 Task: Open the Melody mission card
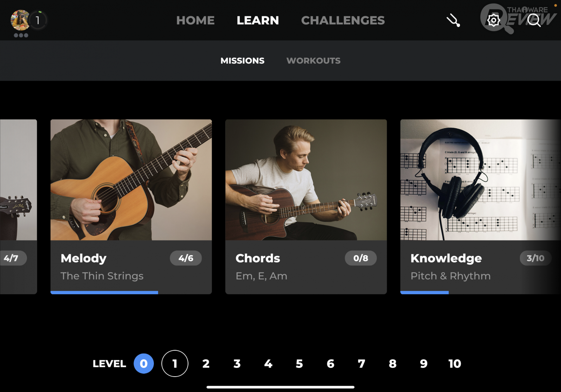click(131, 189)
